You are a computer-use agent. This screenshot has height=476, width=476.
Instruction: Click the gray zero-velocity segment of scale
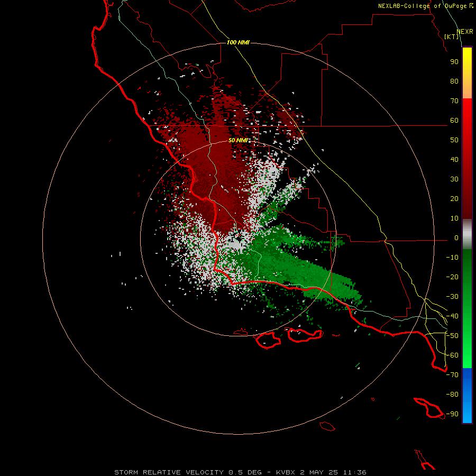(467, 234)
